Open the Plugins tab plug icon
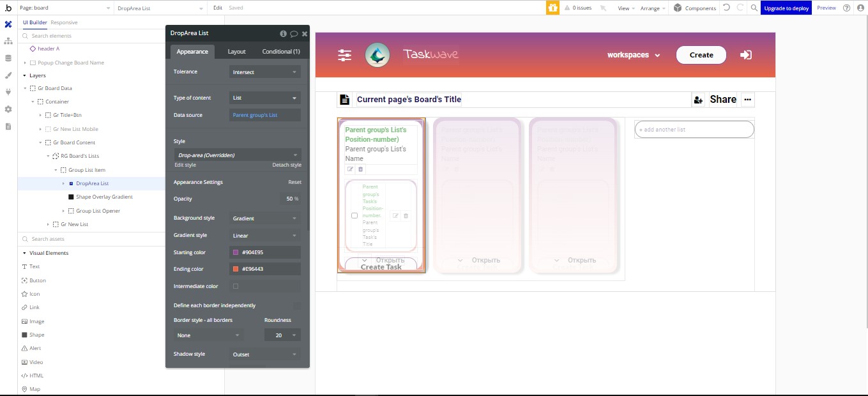 pyautogui.click(x=8, y=92)
